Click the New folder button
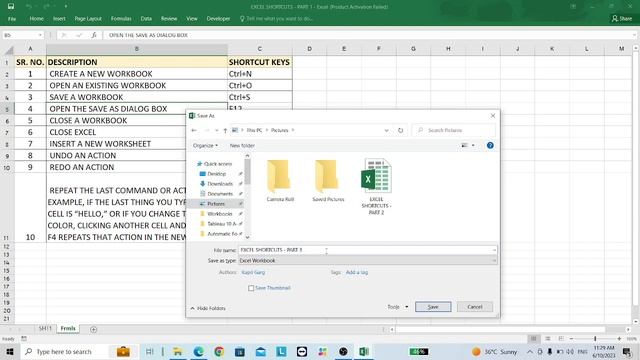This screenshot has width=640, height=360. [242, 145]
